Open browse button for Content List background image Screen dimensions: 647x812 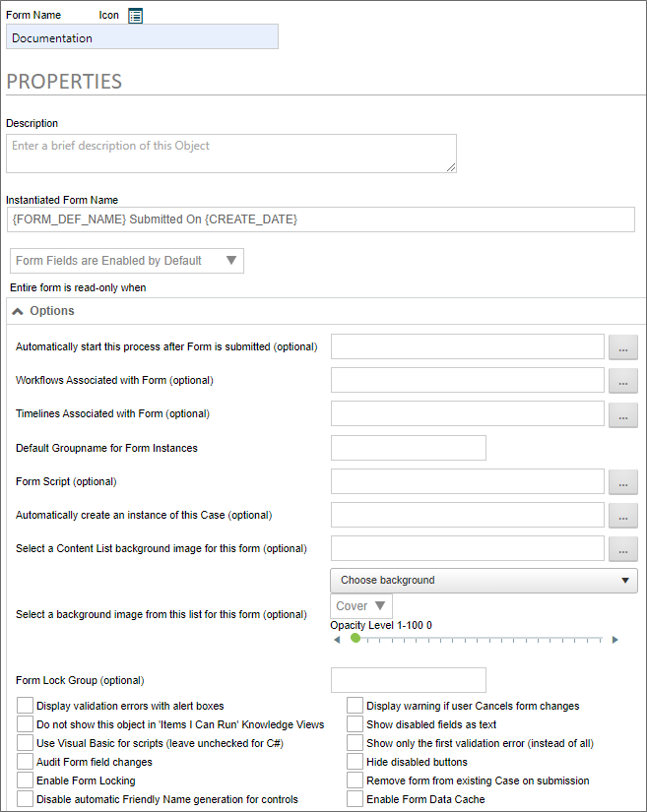pos(622,548)
